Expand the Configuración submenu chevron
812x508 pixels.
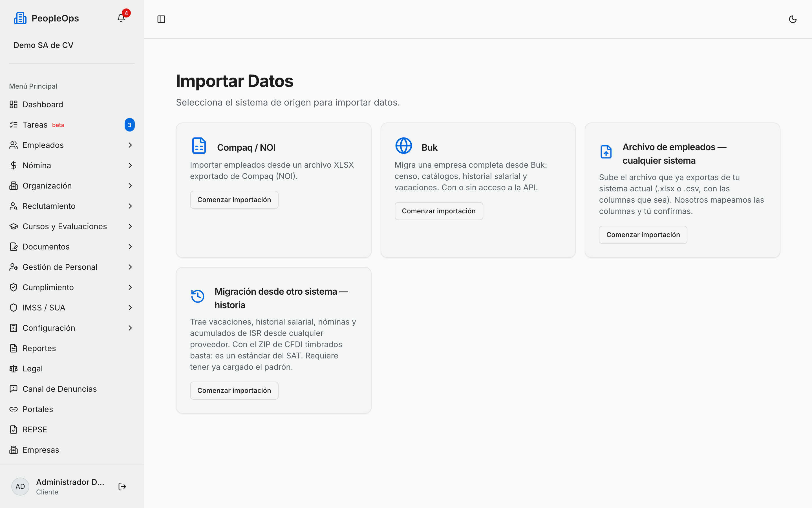tap(130, 328)
